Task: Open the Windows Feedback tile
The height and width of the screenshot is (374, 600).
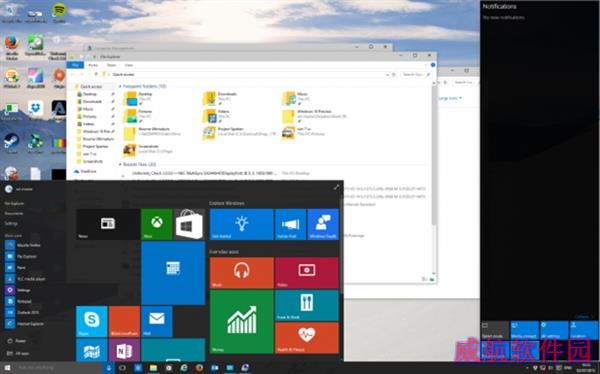Action: (x=323, y=224)
